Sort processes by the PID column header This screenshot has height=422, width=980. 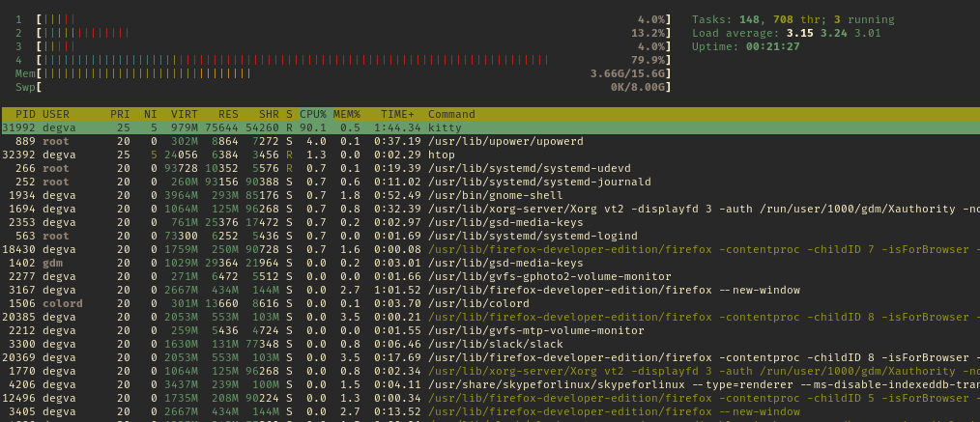coord(26,114)
